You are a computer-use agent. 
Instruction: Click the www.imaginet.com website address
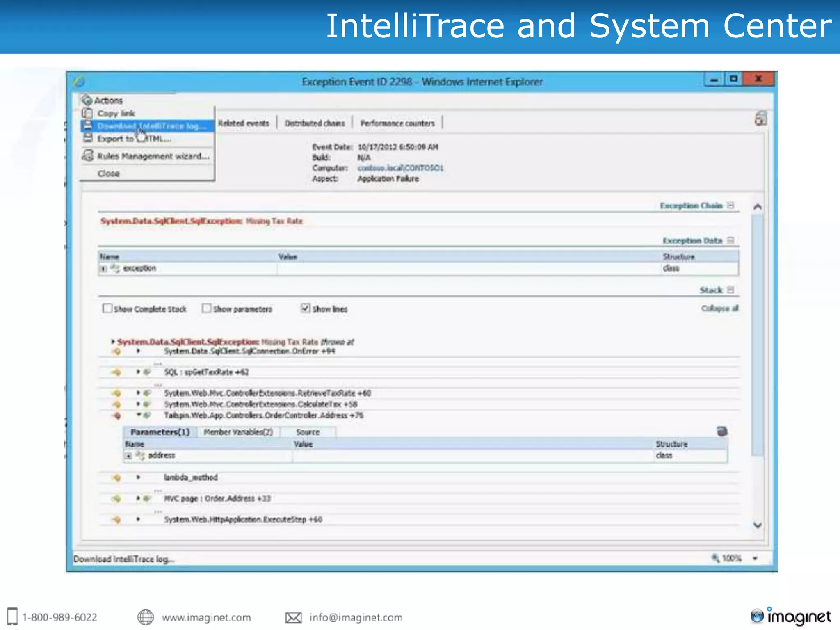[x=206, y=617]
